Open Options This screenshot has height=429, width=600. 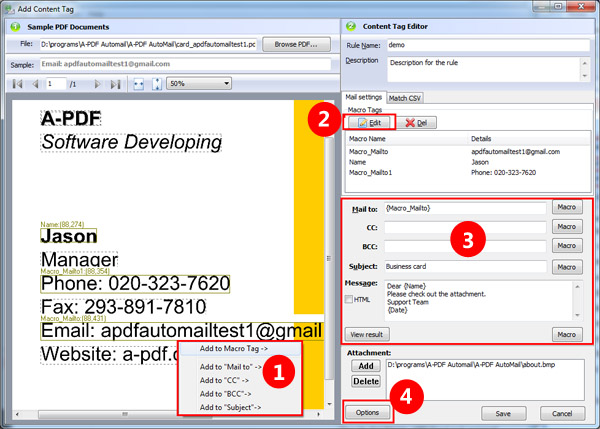367,413
